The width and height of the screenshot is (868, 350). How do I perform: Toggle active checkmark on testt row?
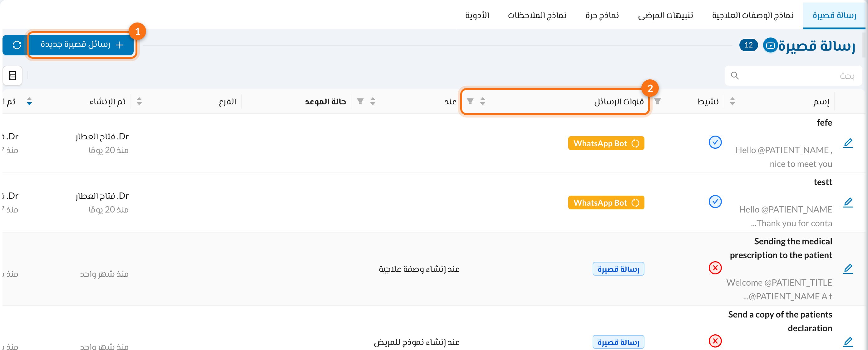(x=715, y=202)
